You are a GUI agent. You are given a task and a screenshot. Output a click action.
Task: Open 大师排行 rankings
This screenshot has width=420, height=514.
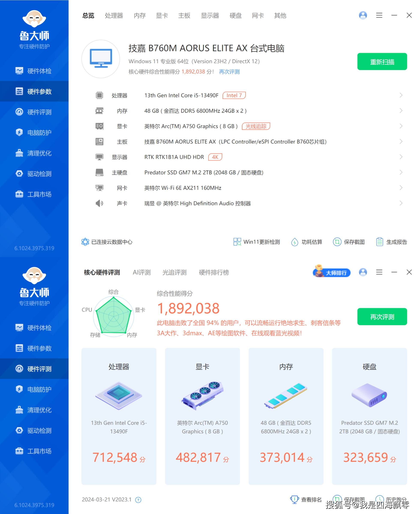[331, 272]
